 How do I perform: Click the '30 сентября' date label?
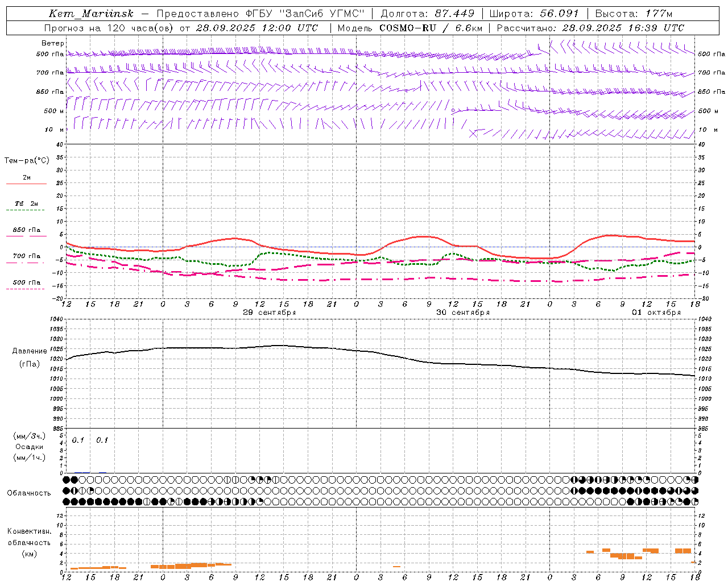point(463,313)
